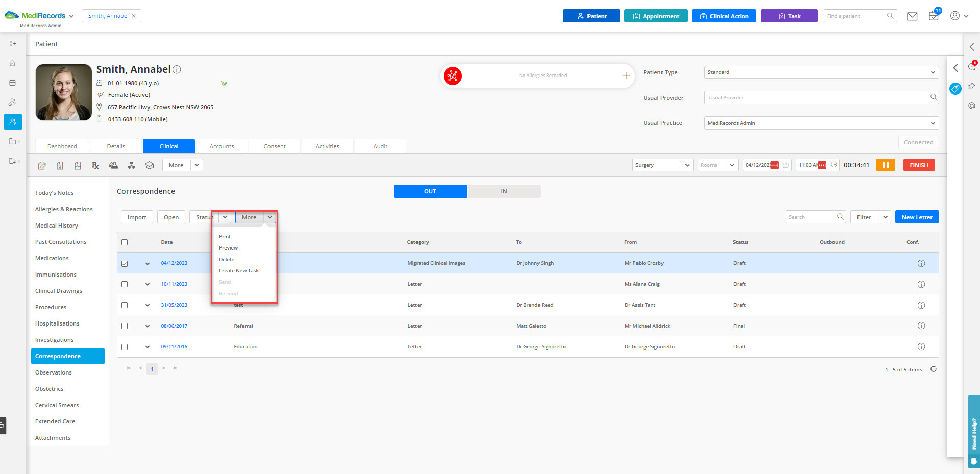
Task: Check the 31/05/2023 row checkbox
Action: (125, 305)
